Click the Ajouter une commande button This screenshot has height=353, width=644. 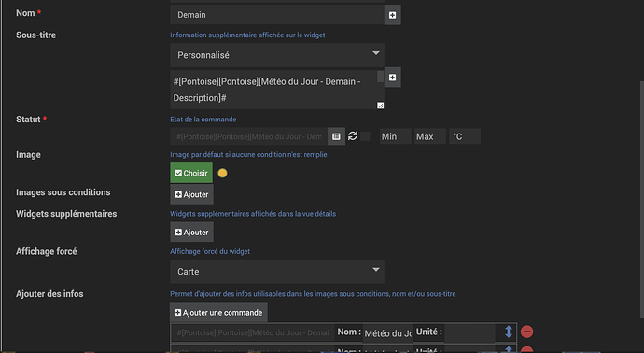[x=218, y=312]
